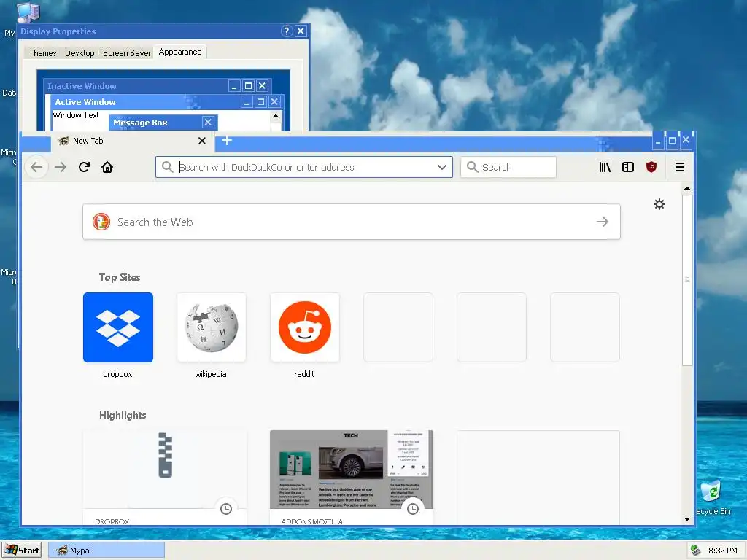This screenshot has width=747, height=560.
Task: Click the browser vertical scrollbar thumb
Action: (687, 280)
